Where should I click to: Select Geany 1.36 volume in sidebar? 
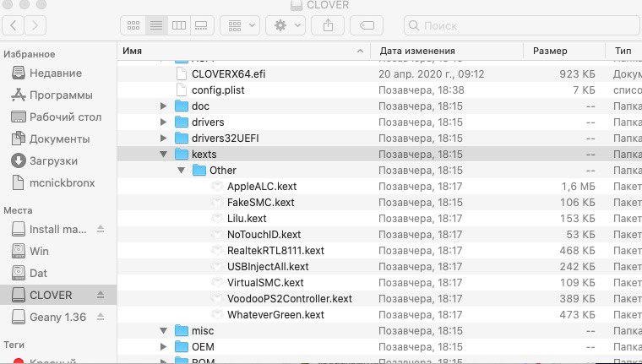point(49,317)
